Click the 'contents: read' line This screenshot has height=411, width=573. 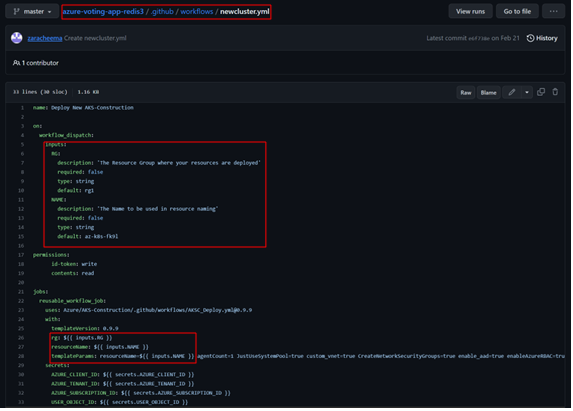click(73, 273)
